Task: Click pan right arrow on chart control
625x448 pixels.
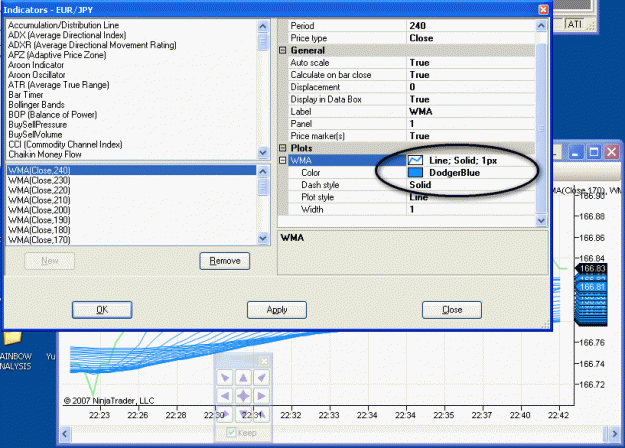Action: [261, 396]
